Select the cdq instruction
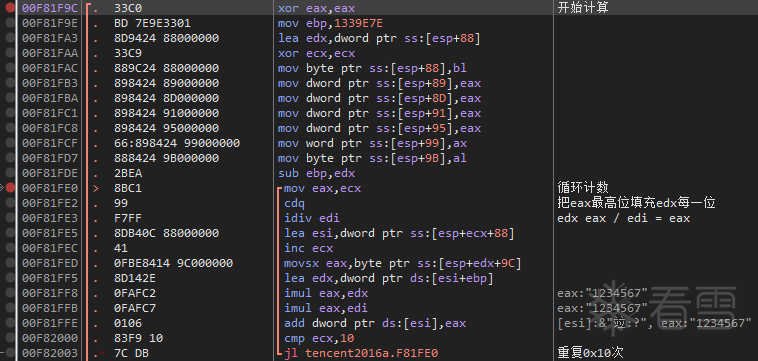The width and height of the screenshot is (758, 361). [294, 202]
